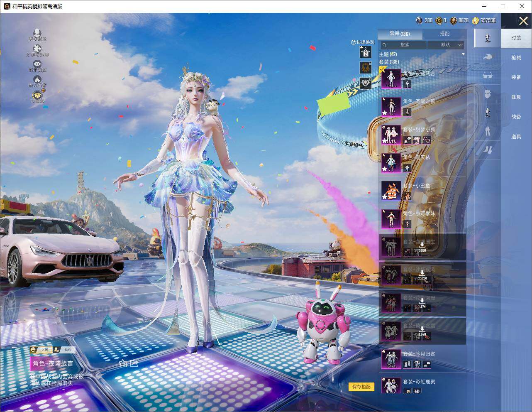
Task: Download the 1.87M outfit set
Action: [422, 303]
